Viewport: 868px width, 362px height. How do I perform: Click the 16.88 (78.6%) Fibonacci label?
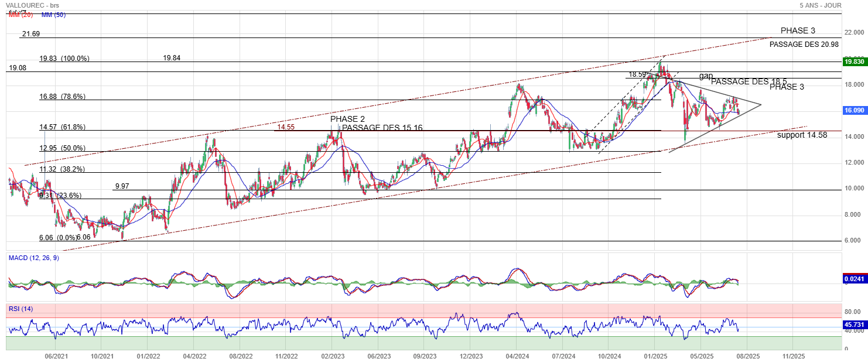(x=62, y=97)
